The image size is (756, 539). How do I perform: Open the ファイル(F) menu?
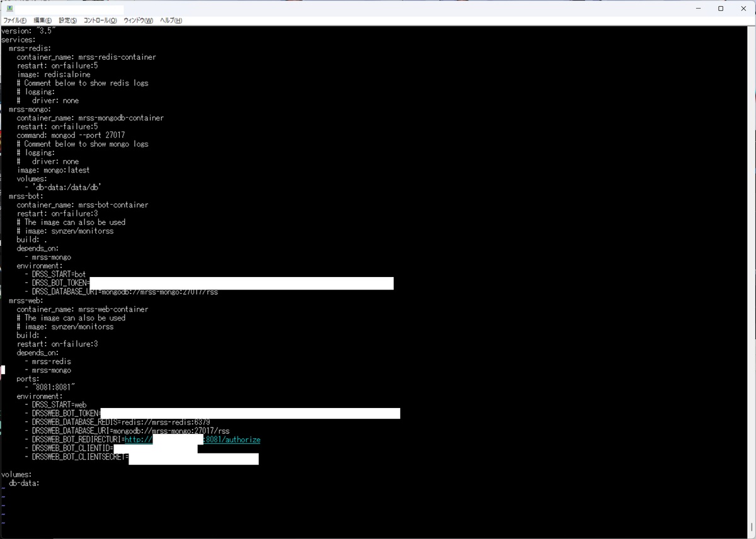pos(14,21)
